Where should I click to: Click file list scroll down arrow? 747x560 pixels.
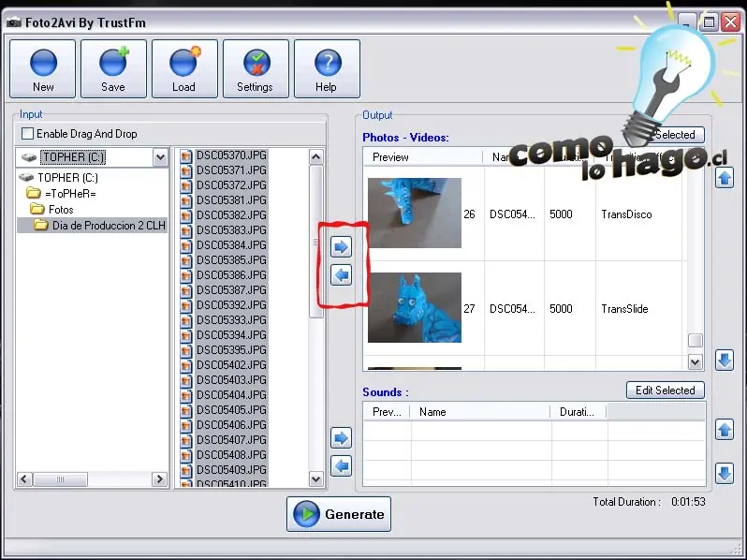click(315, 479)
